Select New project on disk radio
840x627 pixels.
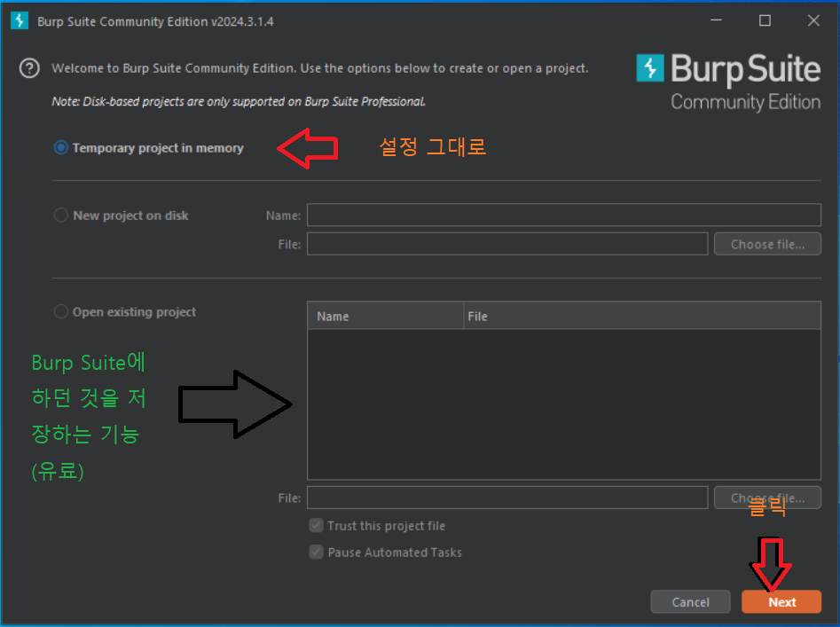pyautogui.click(x=61, y=216)
